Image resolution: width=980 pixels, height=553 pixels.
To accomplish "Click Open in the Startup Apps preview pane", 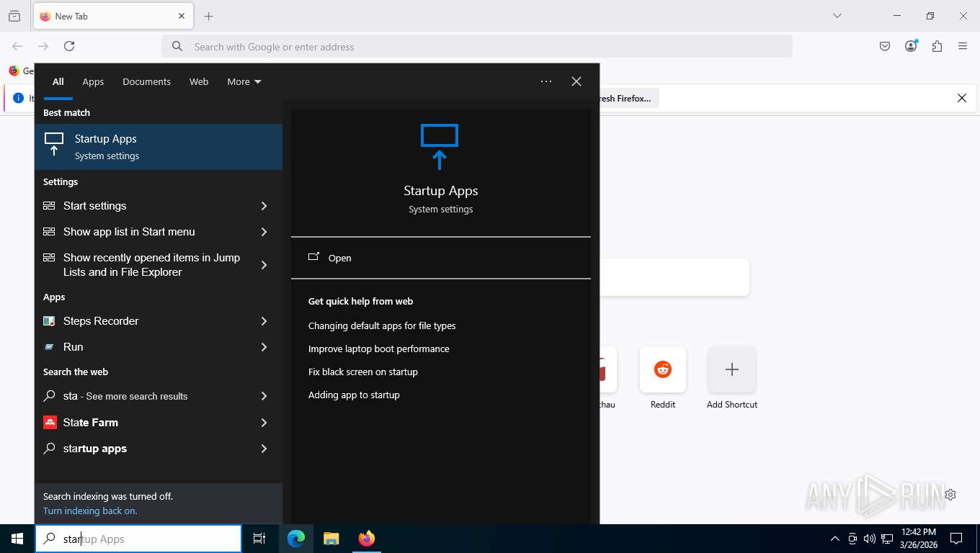I will 441,258.
